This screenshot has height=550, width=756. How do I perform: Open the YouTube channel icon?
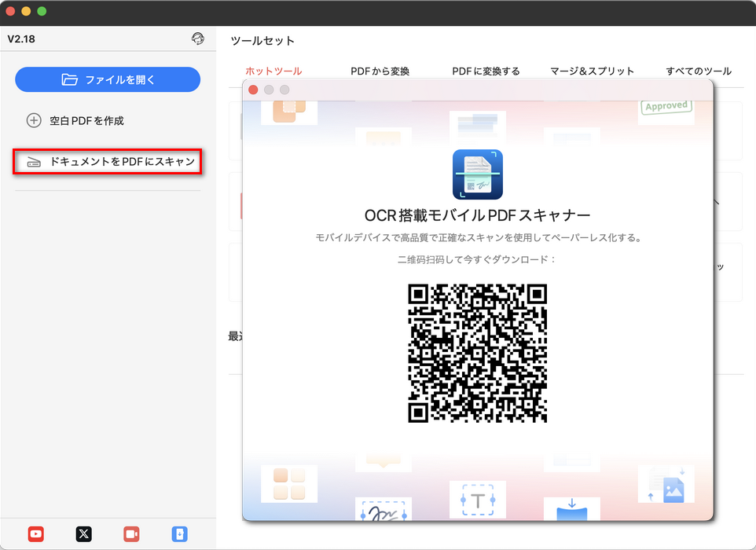[x=36, y=534]
